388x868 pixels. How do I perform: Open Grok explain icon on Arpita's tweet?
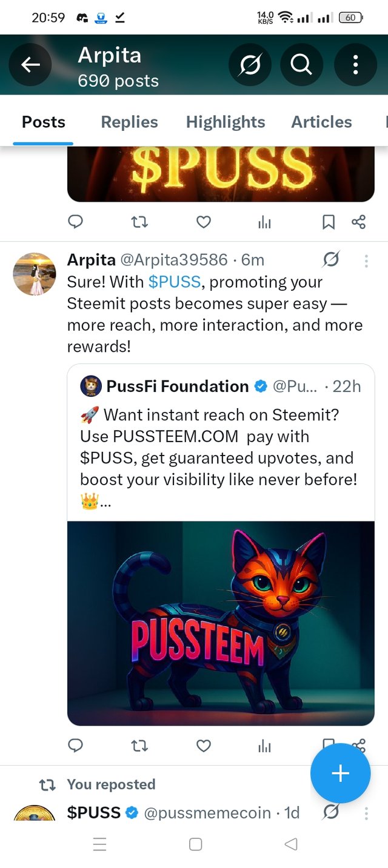(x=331, y=260)
